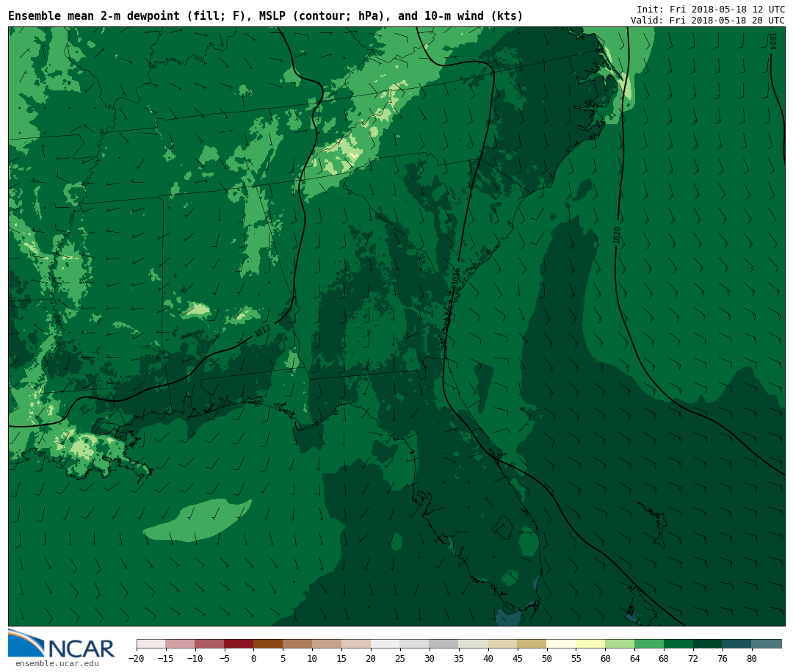793x672 pixels.
Task: Click the -10 colorbar tick label
Action: coord(195,658)
